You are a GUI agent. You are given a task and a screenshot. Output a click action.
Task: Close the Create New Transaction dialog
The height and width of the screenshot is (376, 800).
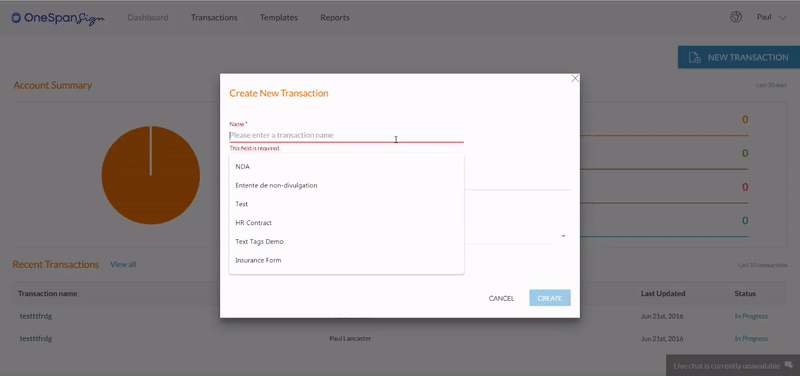click(575, 79)
